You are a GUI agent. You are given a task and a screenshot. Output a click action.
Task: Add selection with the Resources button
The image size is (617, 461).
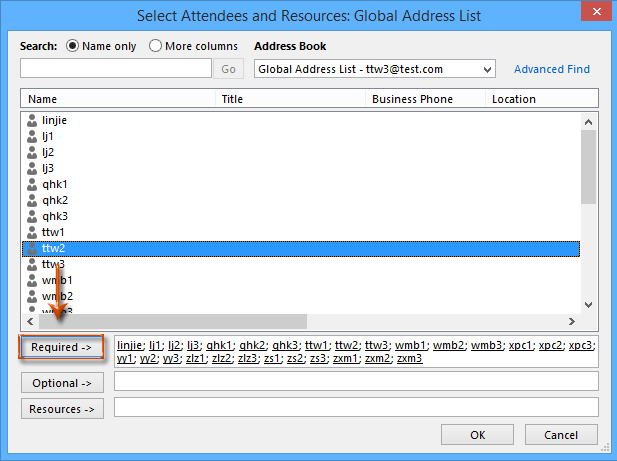[62, 409]
